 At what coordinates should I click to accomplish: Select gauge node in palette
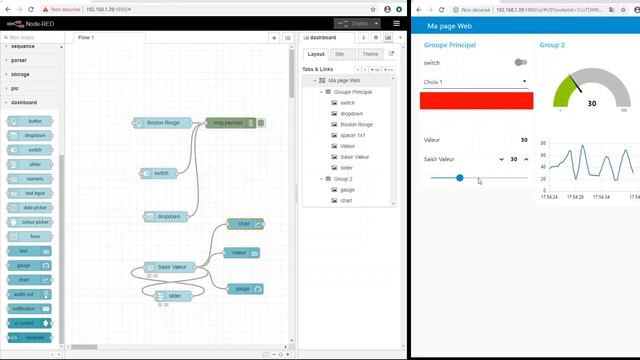click(30, 266)
